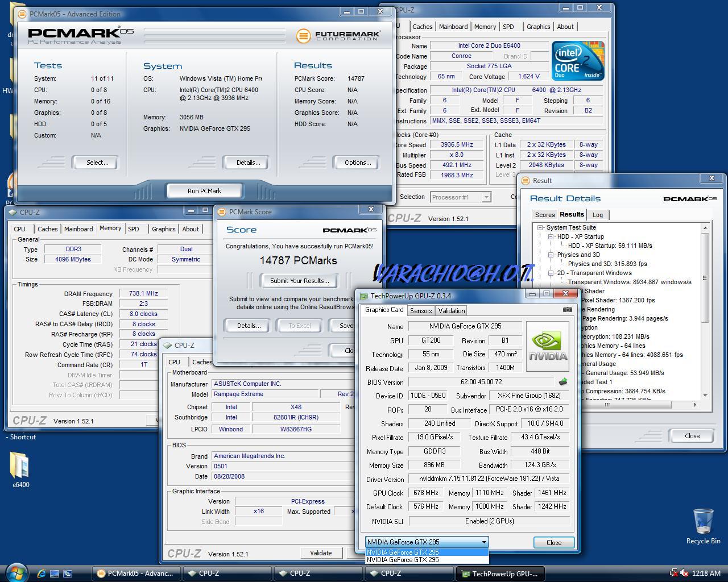
Task: Click the PCMark Score window title icon
Action: 222,212
